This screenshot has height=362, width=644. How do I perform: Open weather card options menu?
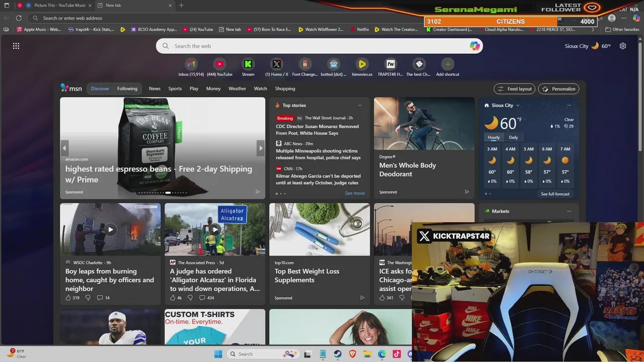pos(569,106)
